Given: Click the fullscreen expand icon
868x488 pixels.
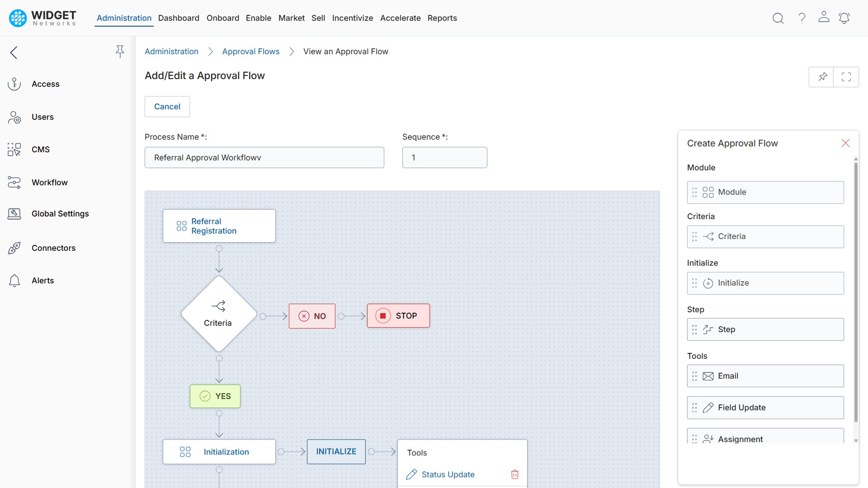Looking at the screenshot, I should point(846,77).
